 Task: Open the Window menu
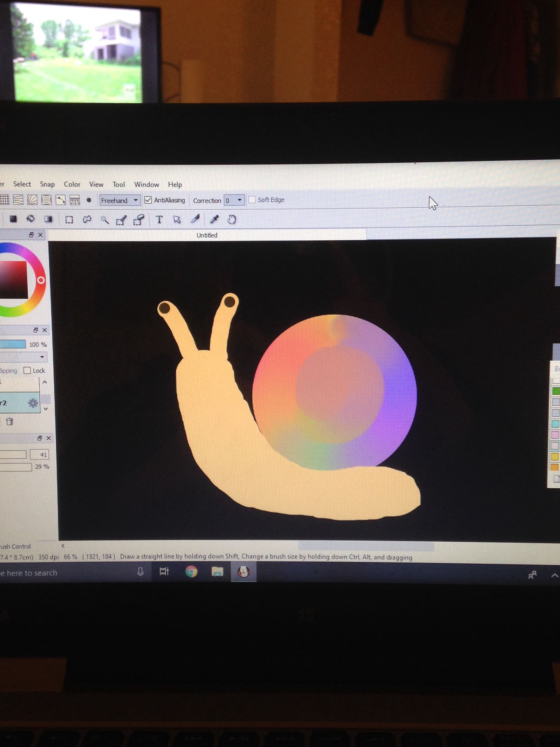pos(147,184)
